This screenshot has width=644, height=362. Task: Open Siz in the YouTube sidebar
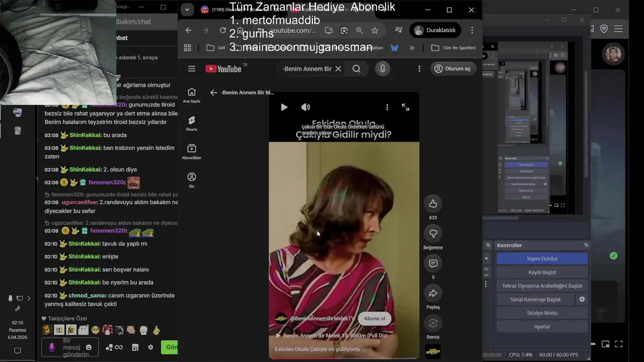coord(192,180)
